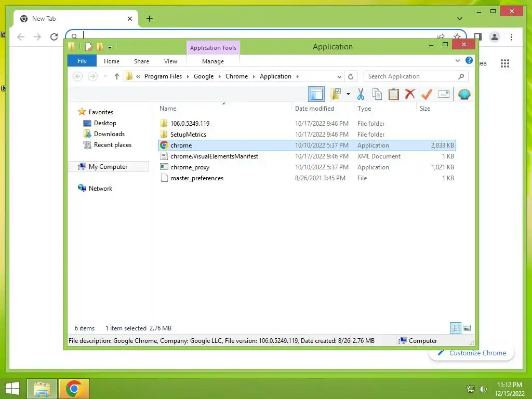Switch to details view status icon
Image resolution: width=532 pixels, height=399 pixels.
point(455,328)
